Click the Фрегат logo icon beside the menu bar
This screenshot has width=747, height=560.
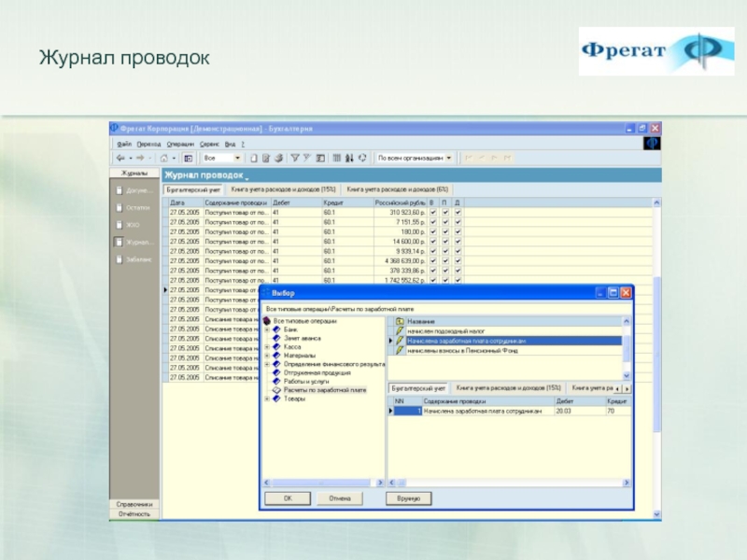point(652,143)
